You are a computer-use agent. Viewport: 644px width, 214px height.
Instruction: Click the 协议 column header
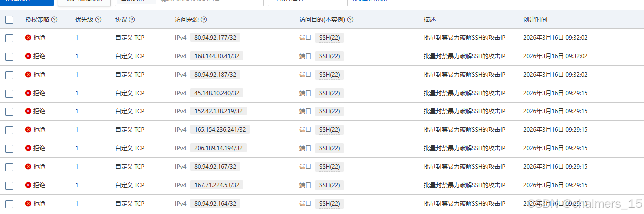coord(121,20)
